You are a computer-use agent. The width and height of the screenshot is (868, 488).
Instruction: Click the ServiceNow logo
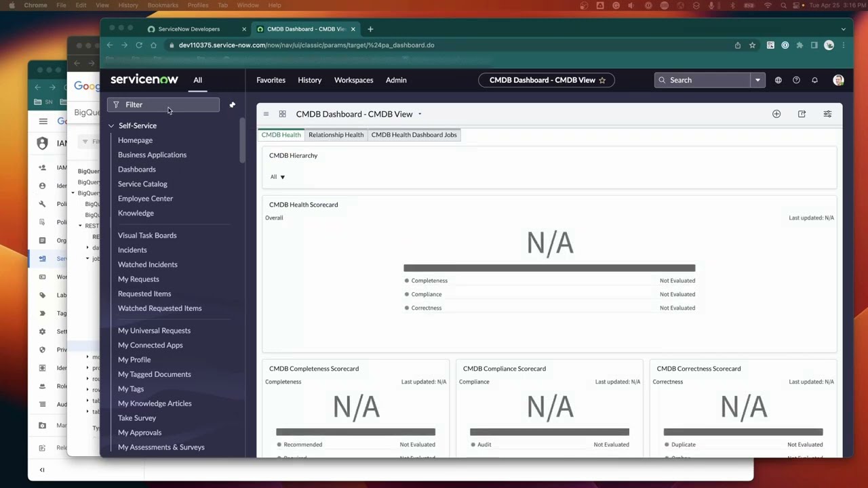tap(144, 80)
